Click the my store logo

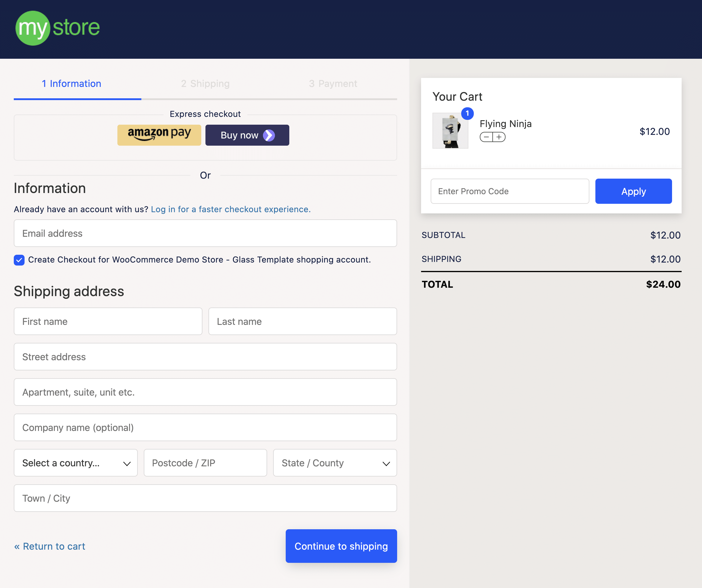(x=58, y=28)
